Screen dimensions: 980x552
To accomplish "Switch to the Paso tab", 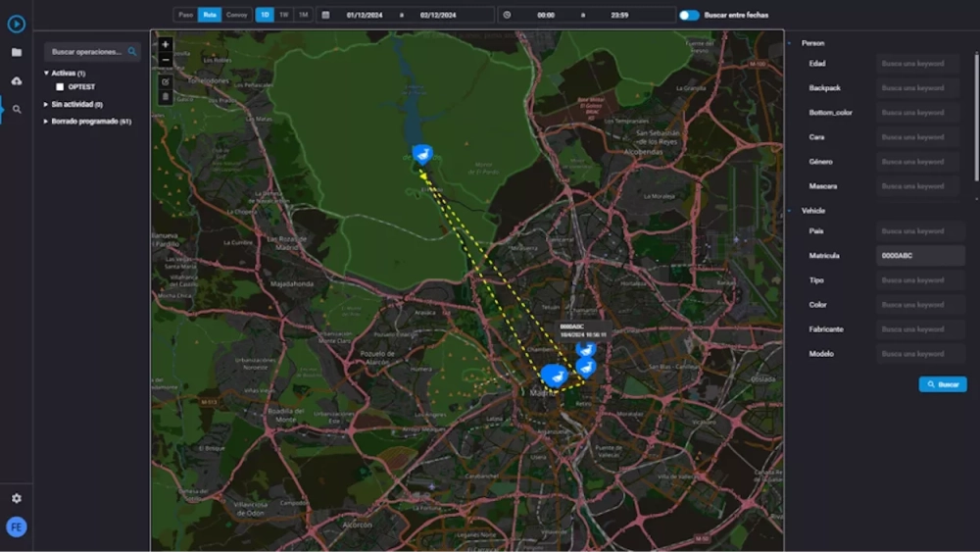I will point(184,15).
